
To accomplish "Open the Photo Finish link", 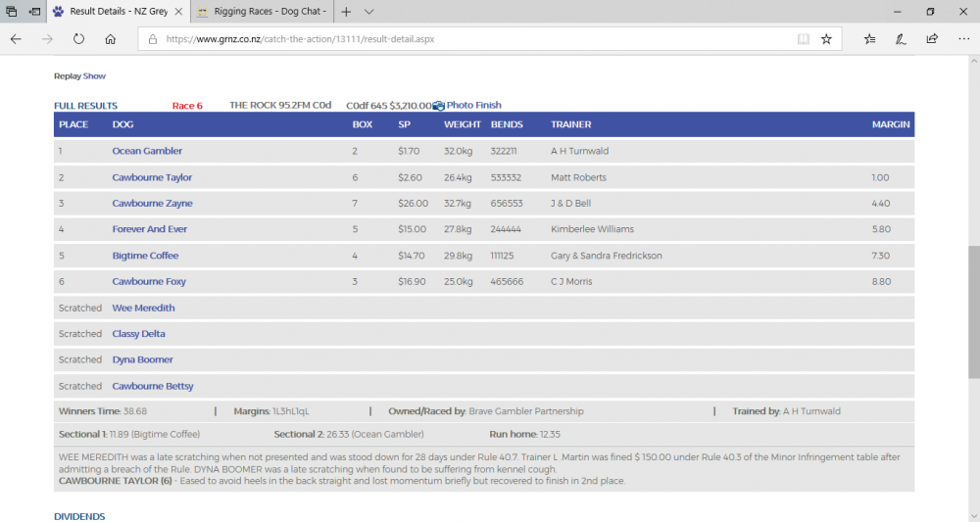I will [x=473, y=106].
